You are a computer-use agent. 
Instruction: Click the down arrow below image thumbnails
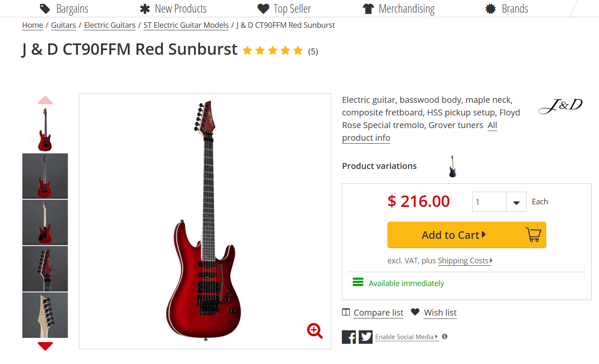click(45, 346)
